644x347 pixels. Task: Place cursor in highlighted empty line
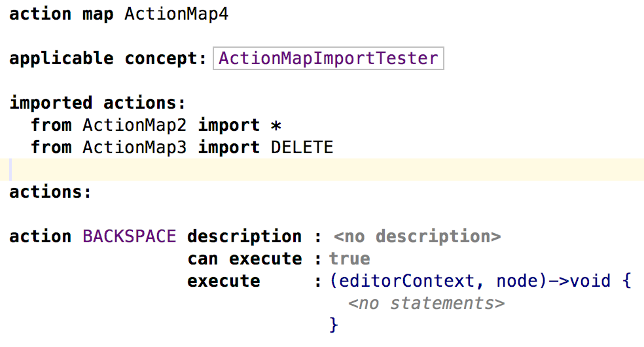pos(322,170)
